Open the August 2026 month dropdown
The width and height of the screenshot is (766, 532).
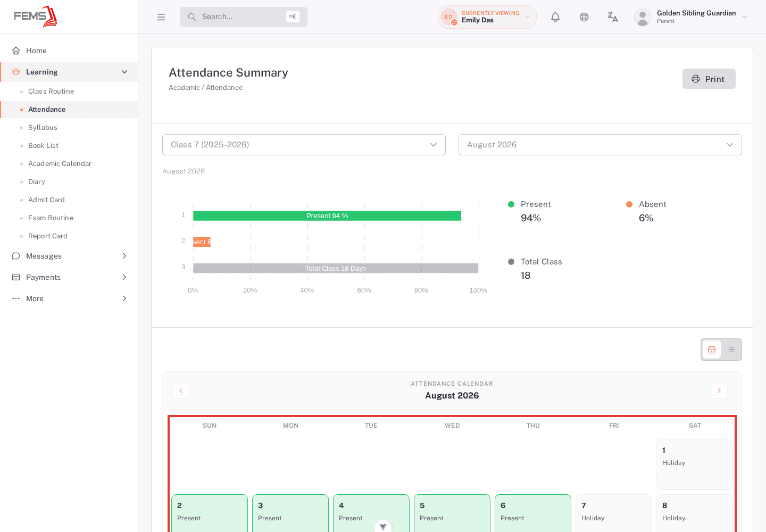[600, 145]
